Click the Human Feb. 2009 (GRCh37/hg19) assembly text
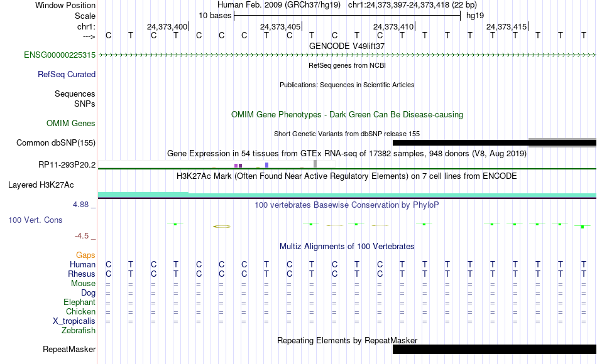Viewport: 597px width, 364px height. tap(280, 5)
